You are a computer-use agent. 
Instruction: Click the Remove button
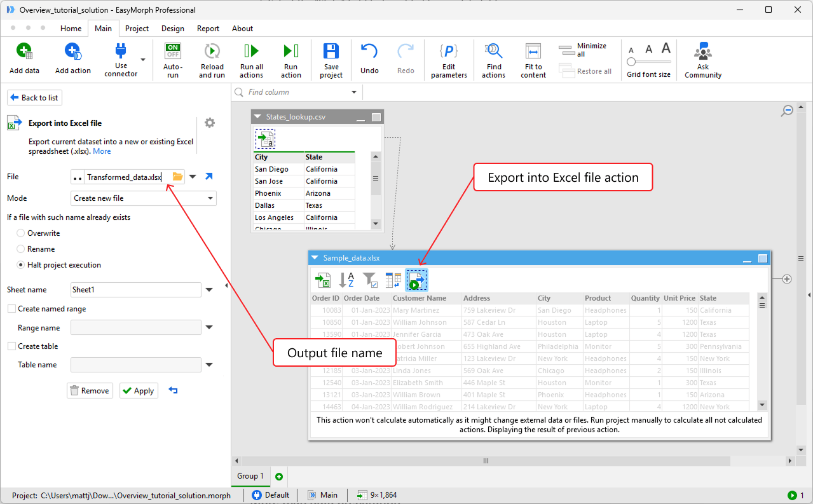[90, 391]
